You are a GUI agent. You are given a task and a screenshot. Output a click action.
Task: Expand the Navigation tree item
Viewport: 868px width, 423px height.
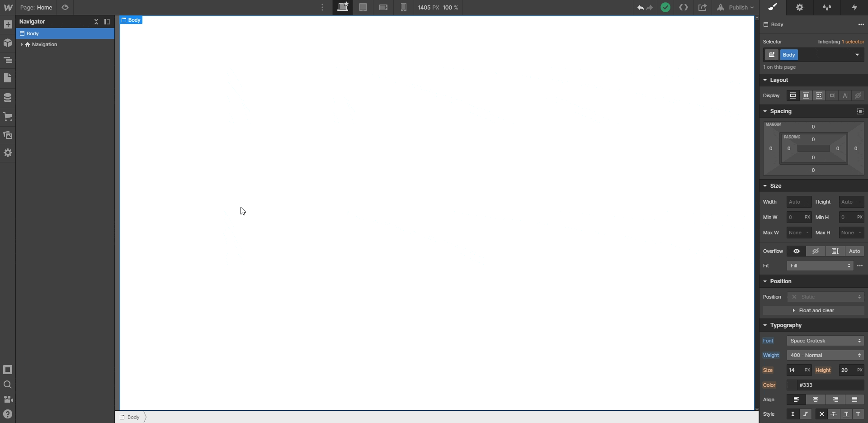tap(22, 44)
